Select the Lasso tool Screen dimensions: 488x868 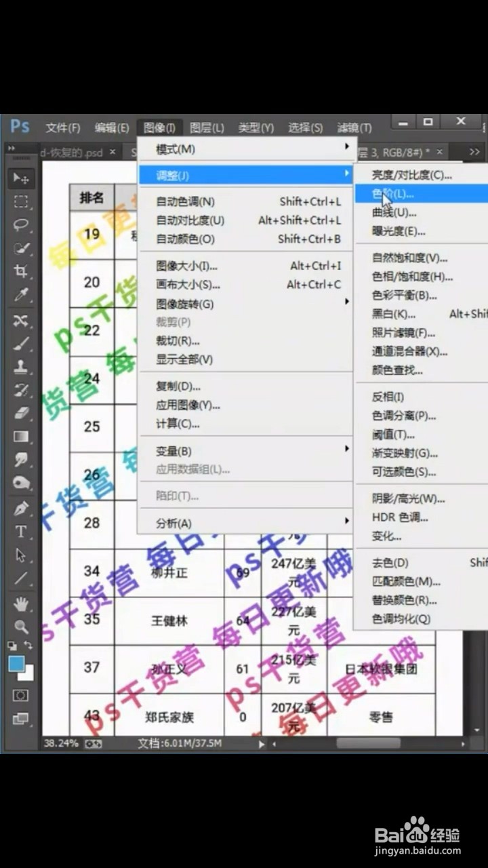[21, 225]
